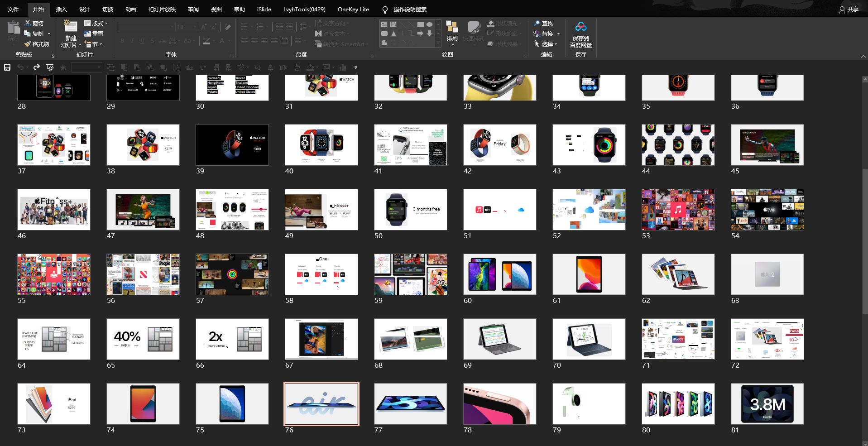Image resolution: width=868 pixels, height=446 pixels.
Task: Save the file from the quick access toolbar
Action: pos(7,67)
